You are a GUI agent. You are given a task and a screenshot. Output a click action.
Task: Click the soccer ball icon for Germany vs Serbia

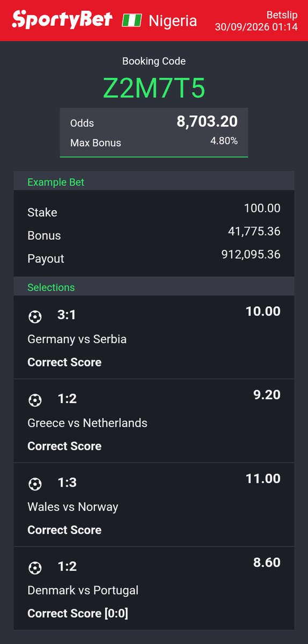coord(35,317)
